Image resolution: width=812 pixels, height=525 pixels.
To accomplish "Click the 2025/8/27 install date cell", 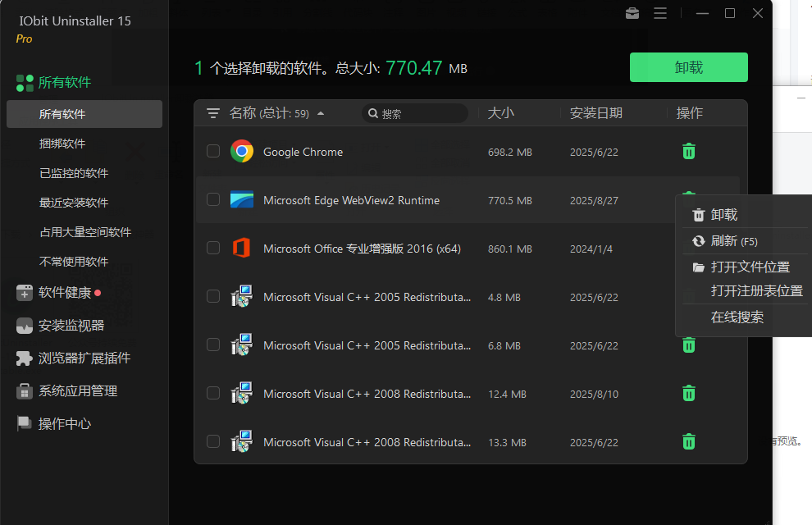I will pos(594,200).
